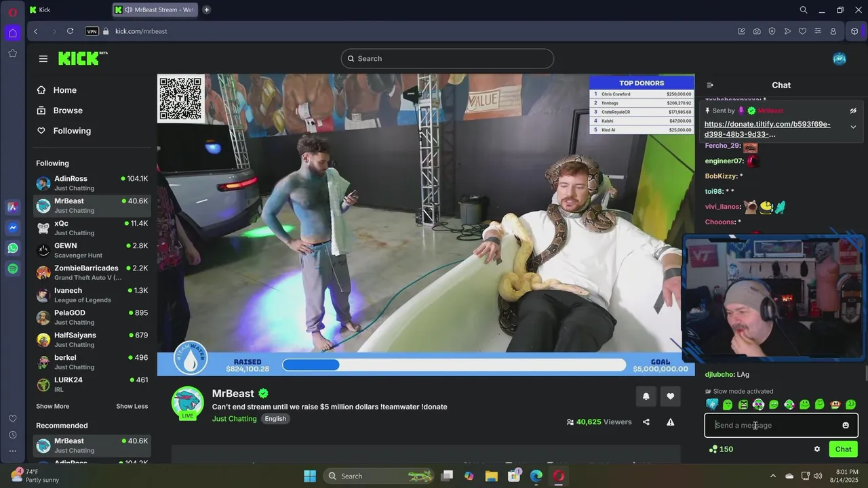Reload the page
The image size is (868, 488).
[x=70, y=31]
